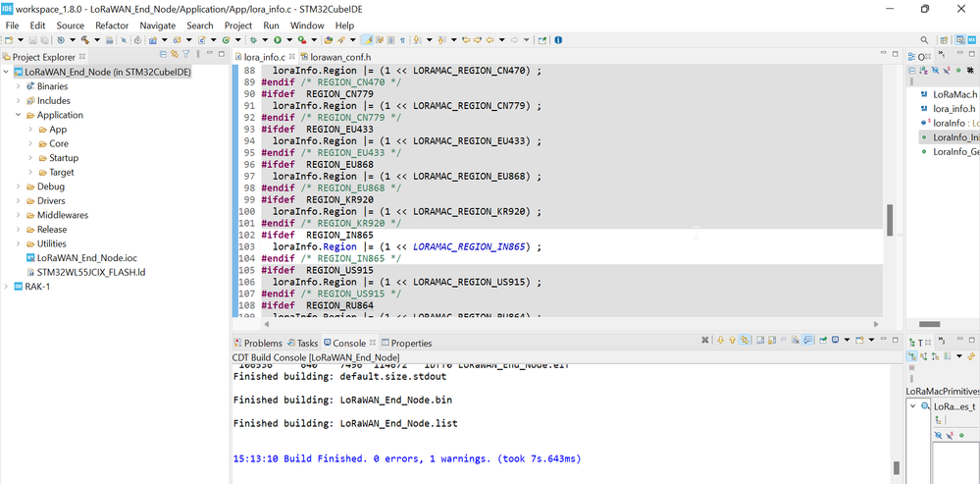980x484 pixels.
Task: Click the External Tools run icon
Action: (302, 39)
